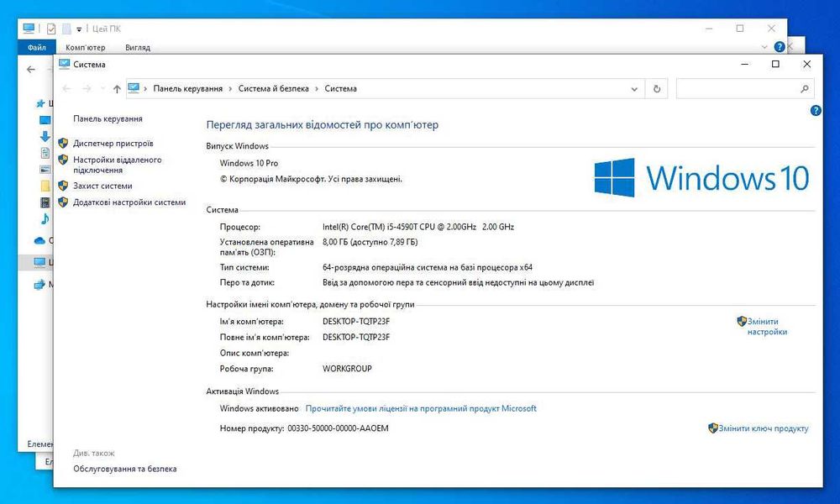Open the Панель керування home link in the left pane

tap(108, 118)
